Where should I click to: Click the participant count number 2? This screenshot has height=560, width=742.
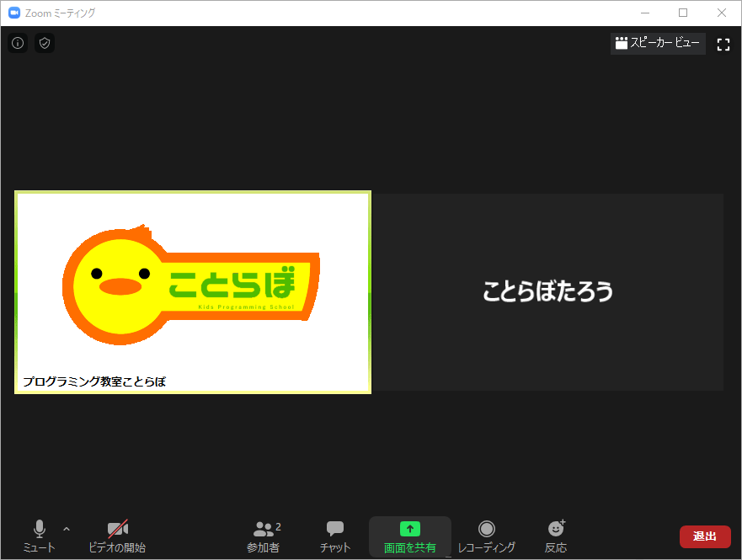(279, 526)
